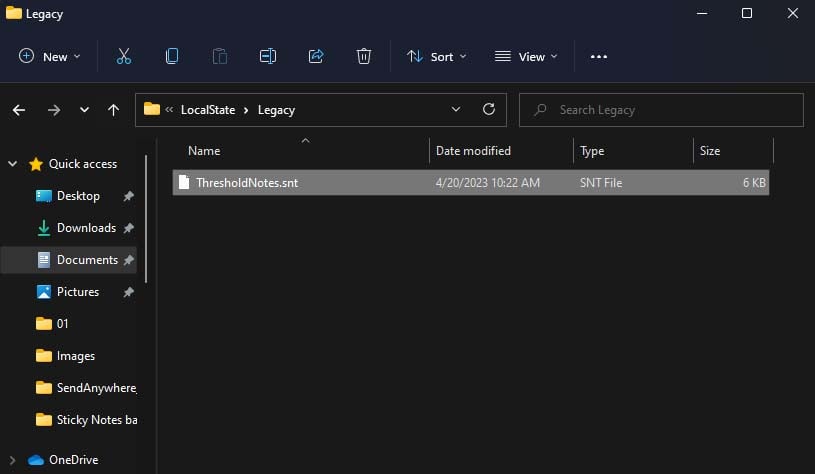The image size is (815, 474).
Task: Expand the OneDrive tree node
Action: [x=12, y=460]
